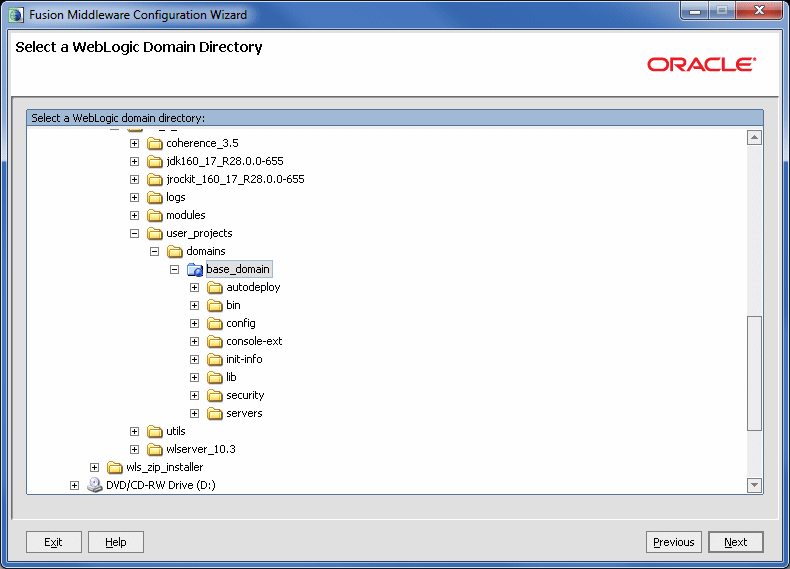The height and width of the screenshot is (569, 790).
Task: Select the base_domain tree label
Action: (x=239, y=269)
